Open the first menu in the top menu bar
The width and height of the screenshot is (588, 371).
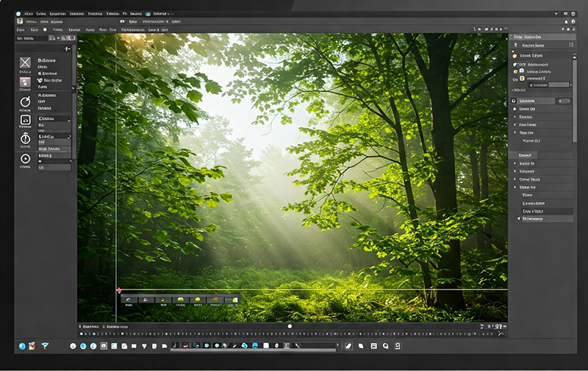coord(28,14)
